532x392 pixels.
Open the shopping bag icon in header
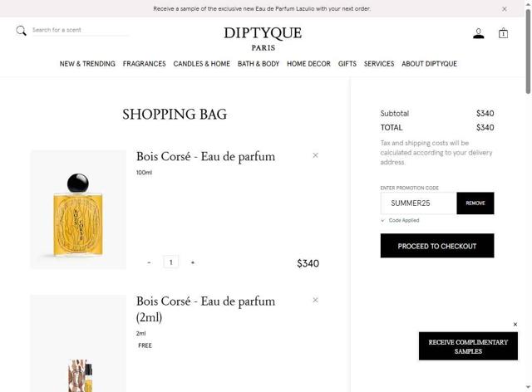(503, 33)
